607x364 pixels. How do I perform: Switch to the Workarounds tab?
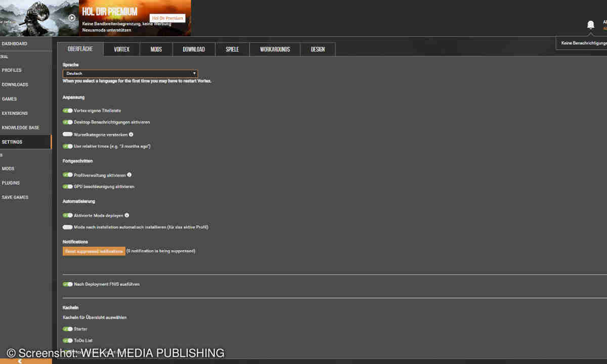tap(275, 50)
